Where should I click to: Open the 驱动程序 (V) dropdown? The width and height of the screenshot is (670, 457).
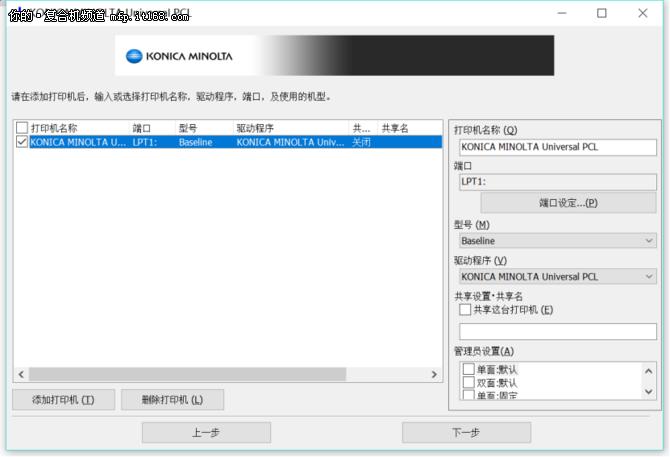click(x=558, y=277)
